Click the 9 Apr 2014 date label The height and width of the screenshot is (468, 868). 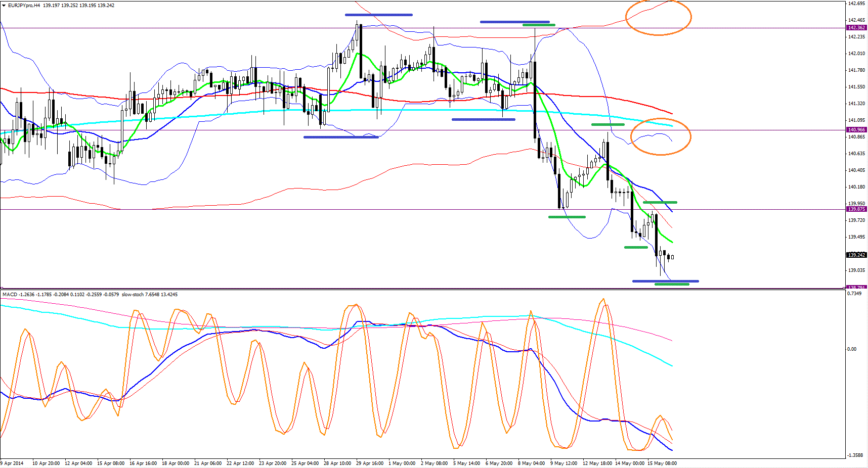click(x=13, y=463)
